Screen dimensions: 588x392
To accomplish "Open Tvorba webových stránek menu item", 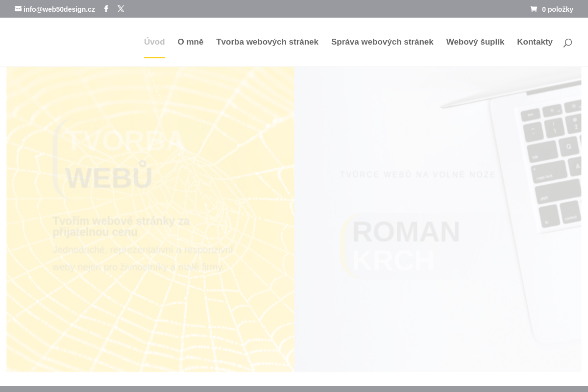I will coord(268,42).
